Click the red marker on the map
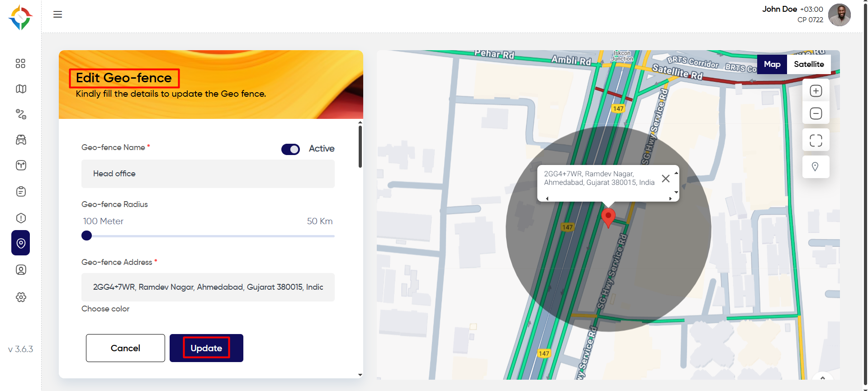The height and width of the screenshot is (391, 868). click(608, 218)
